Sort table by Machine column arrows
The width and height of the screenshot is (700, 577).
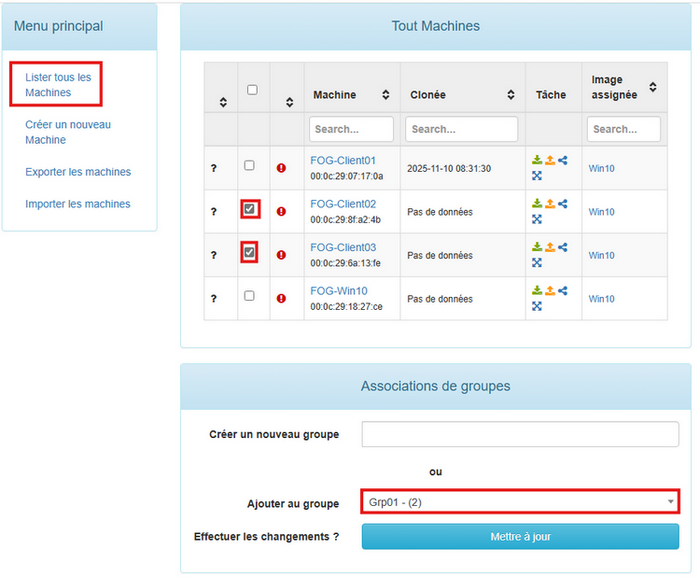[386, 95]
